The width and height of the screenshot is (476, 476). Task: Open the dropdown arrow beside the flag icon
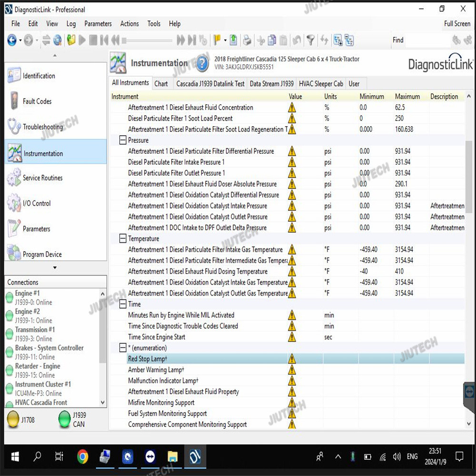tap(225, 40)
